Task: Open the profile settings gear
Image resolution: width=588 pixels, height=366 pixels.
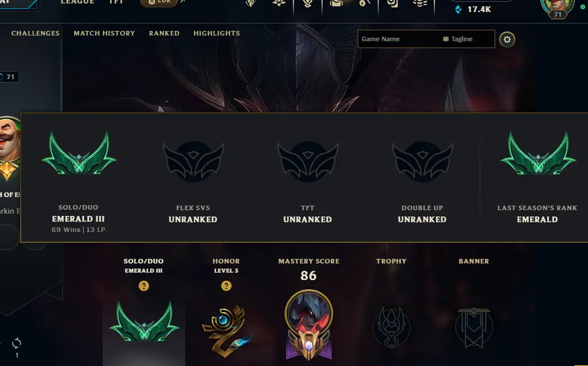Action: [507, 40]
